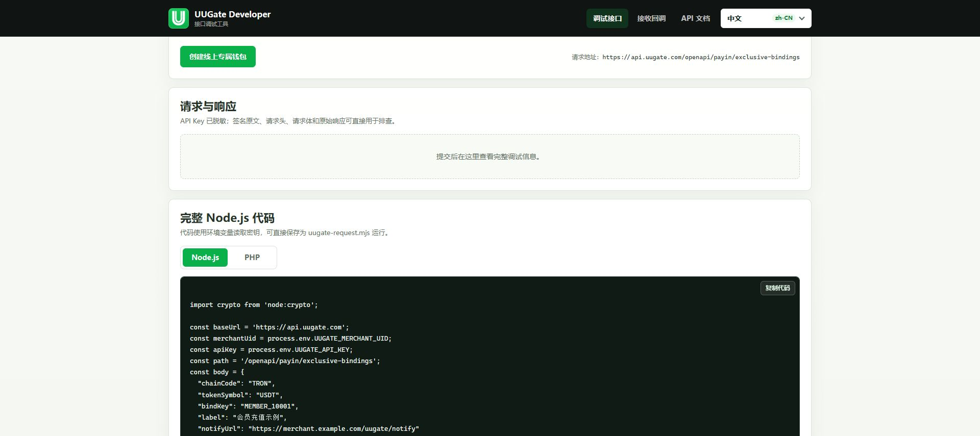Go to 接收回调 page
980x436 pixels.
[651, 18]
